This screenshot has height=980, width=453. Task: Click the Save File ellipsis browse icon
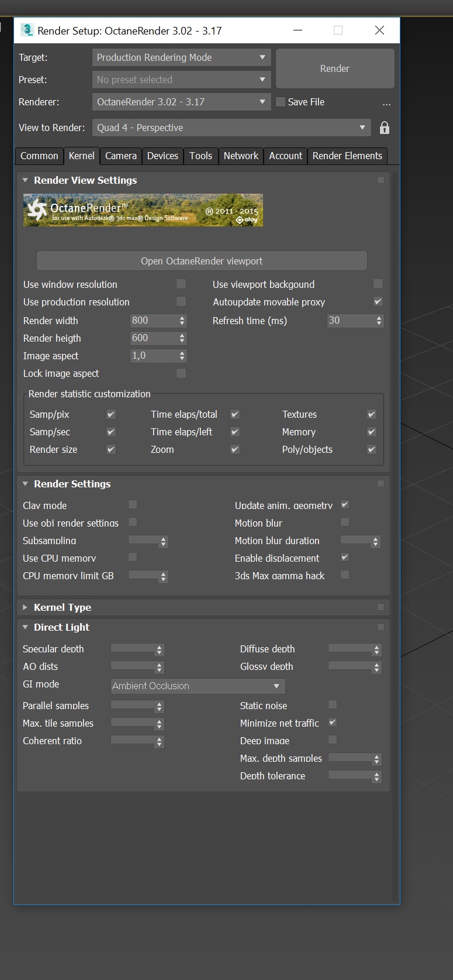tap(386, 104)
